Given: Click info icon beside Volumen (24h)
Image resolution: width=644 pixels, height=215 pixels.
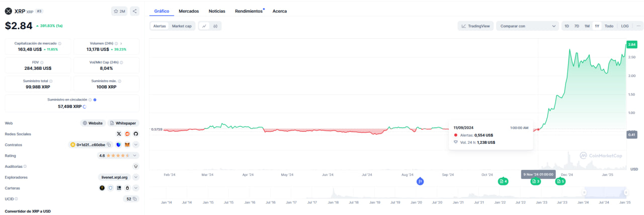Looking at the screenshot, I should pos(116,44).
